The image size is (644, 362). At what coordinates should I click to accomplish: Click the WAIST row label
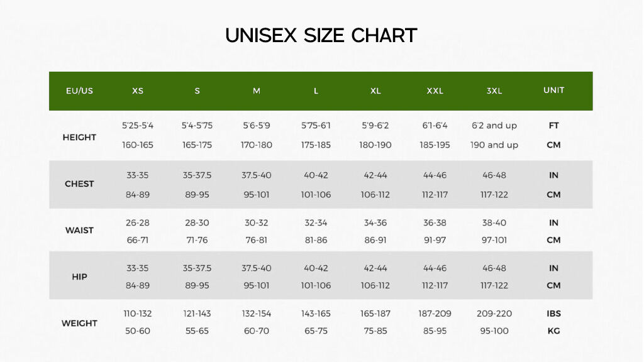pos(79,230)
